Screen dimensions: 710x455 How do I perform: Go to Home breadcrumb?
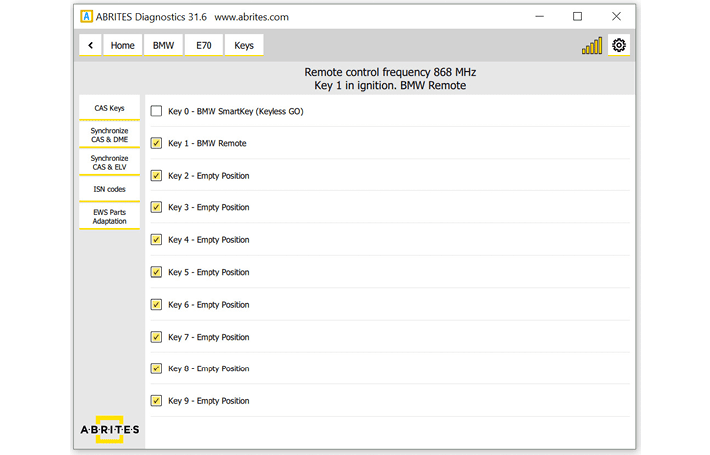point(123,45)
